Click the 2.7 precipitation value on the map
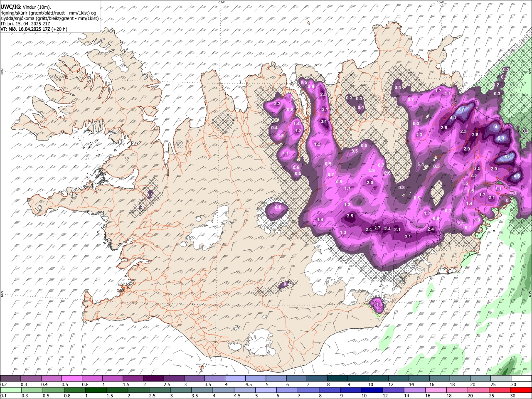Viewport: 532px width, 399px height. [377, 228]
